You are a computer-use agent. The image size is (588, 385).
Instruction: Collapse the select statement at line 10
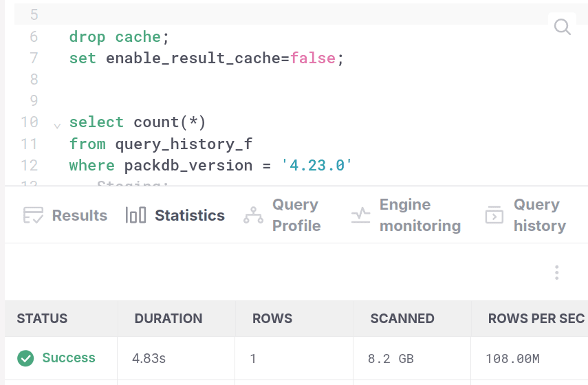coord(57,126)
